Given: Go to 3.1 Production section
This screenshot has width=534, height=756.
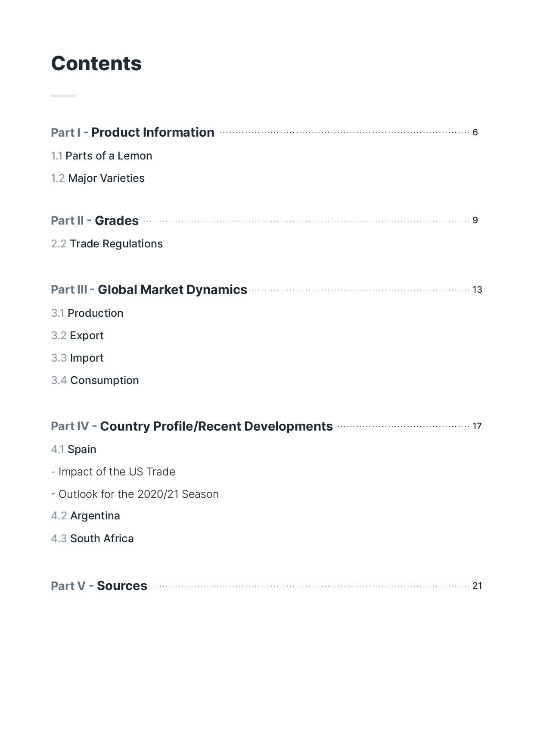Looking at the screenshot, I should click(x=87, y=313).
